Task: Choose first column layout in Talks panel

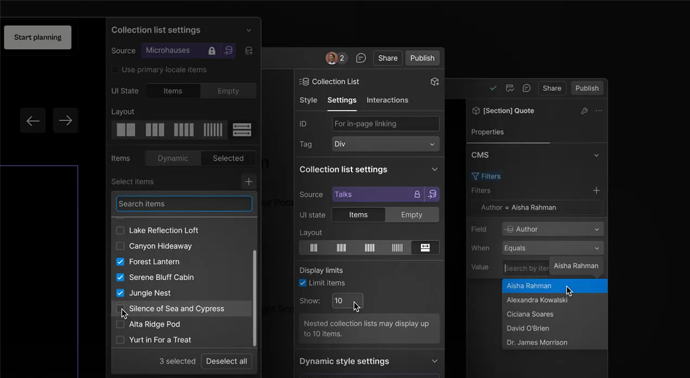Action: [314, 248]
